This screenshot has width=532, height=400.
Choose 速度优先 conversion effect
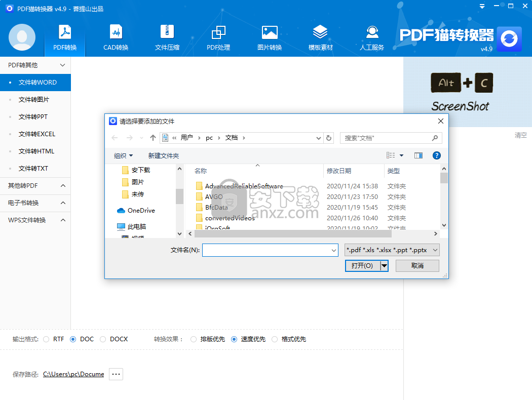pos(234,339)
